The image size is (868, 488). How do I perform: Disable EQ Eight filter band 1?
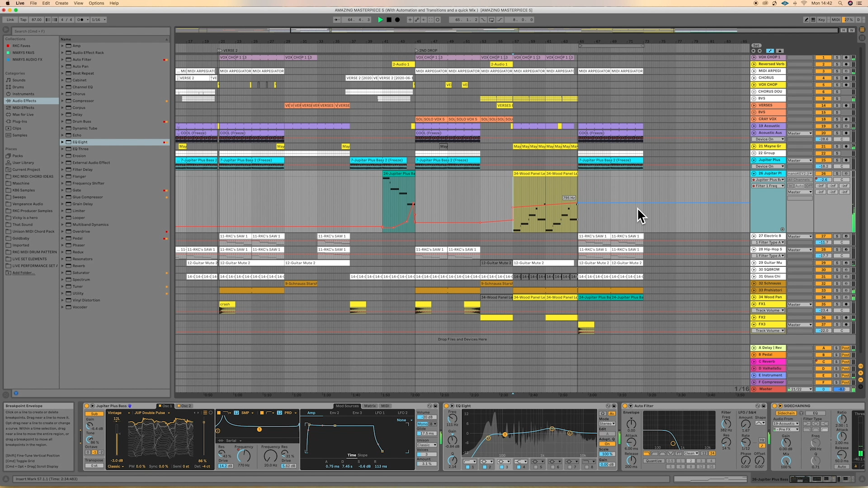click(468, 467)
